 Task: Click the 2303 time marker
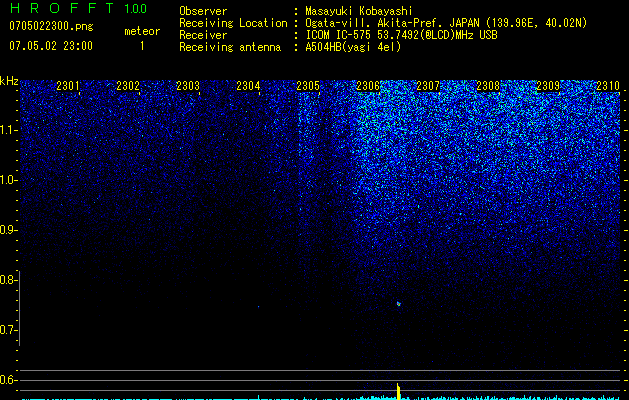pyautogui.click(x=188, y=85)
